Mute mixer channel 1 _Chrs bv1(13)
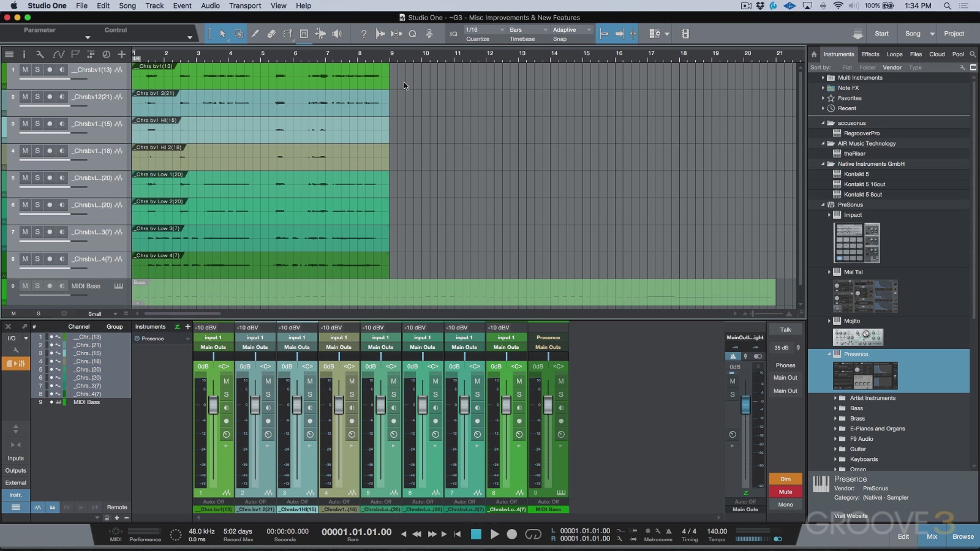 tap(226, 381)
